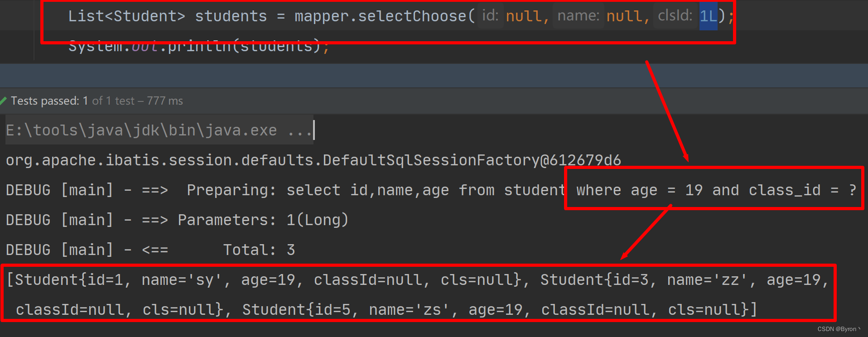
Task: Click the second 'null' argument after name:
Action: click(x=624, y=16)
